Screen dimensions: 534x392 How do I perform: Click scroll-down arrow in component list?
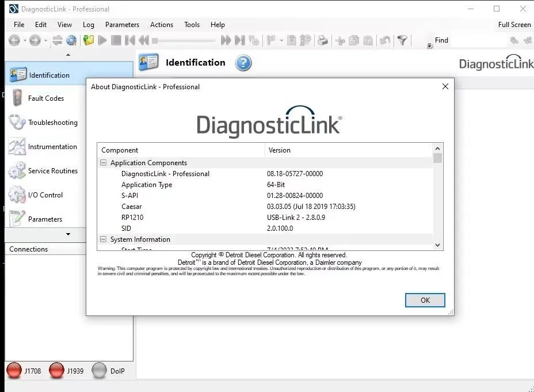click(438, 245)
